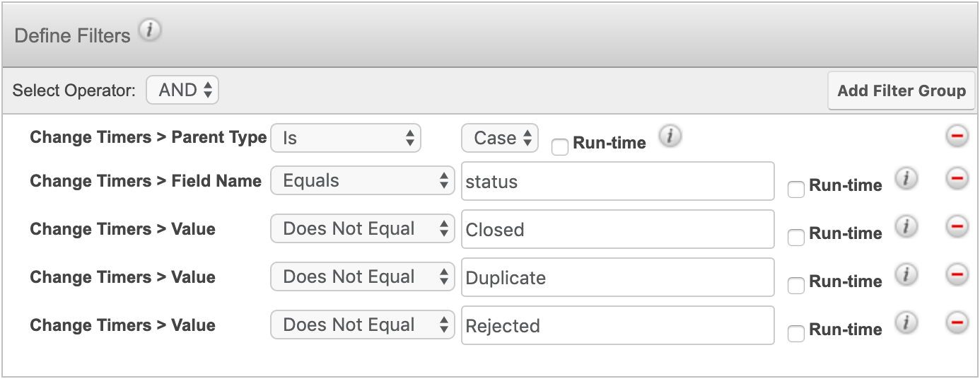Expand the Equals qualifier dropdown

[362, 181]
